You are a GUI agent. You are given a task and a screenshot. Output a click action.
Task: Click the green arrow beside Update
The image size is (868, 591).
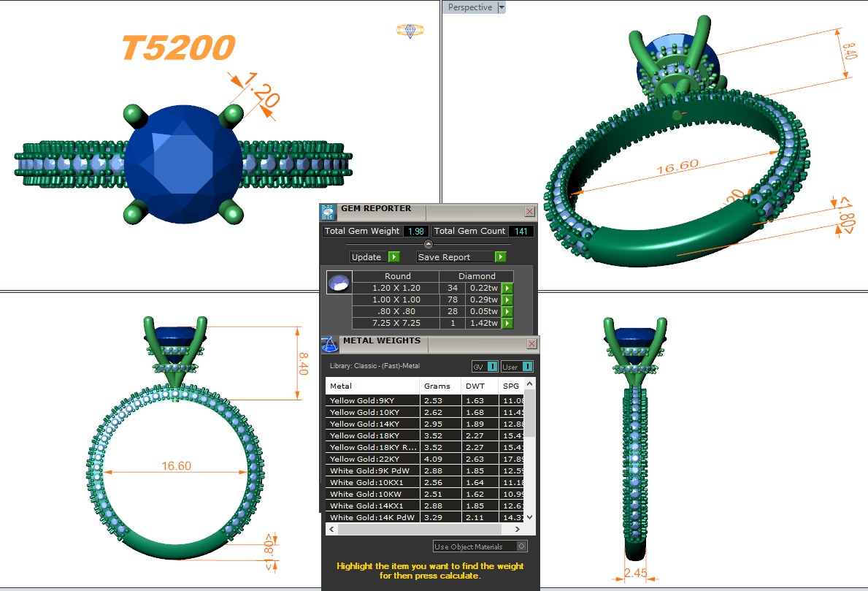coord(393,257)
